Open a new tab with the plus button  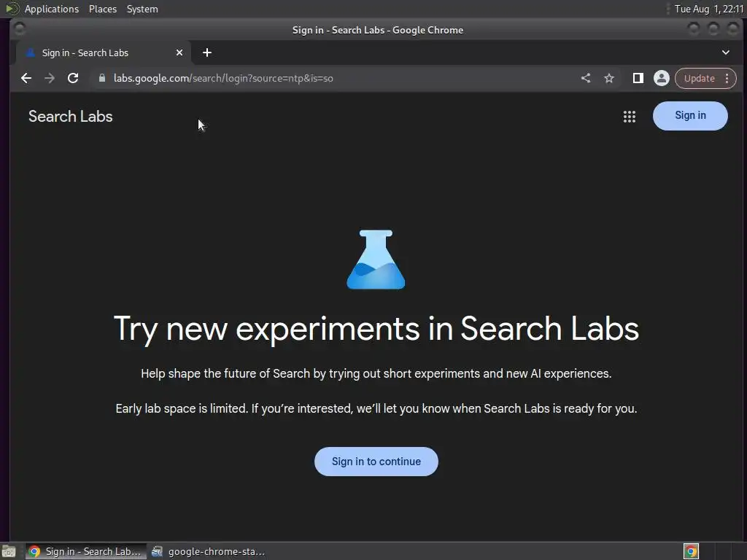point(206,52)
